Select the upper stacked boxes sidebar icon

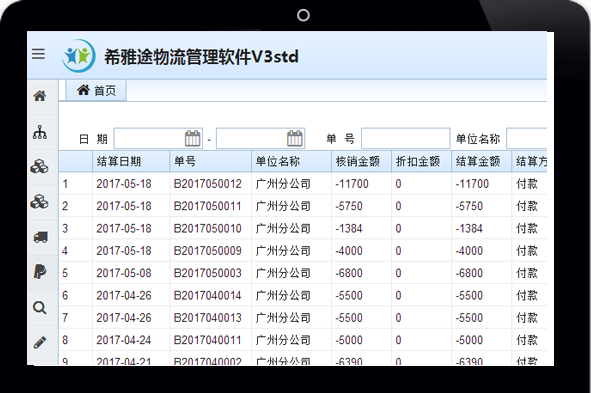click(x=40, y=166)
